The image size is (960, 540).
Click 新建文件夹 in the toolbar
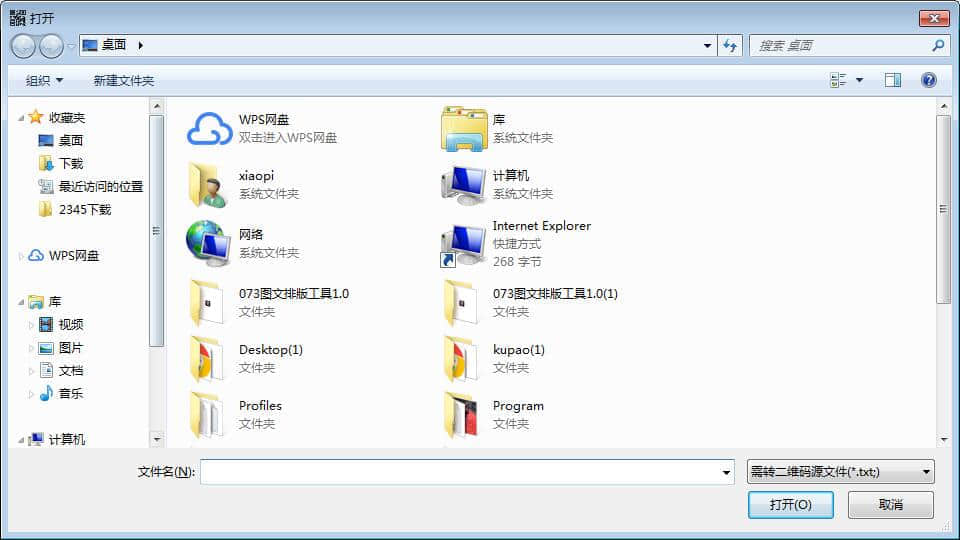click(124, 81)
